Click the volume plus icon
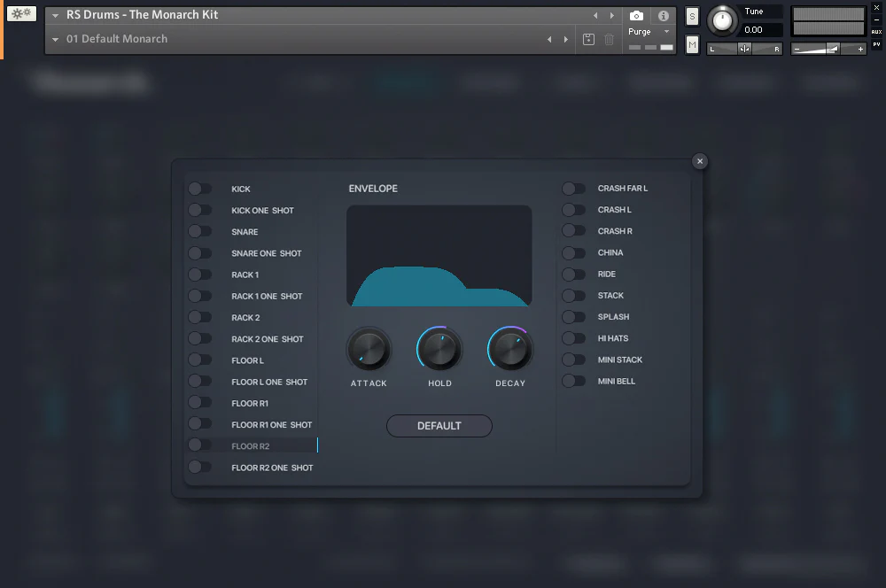The image size is (886, 588). (860, 49)
